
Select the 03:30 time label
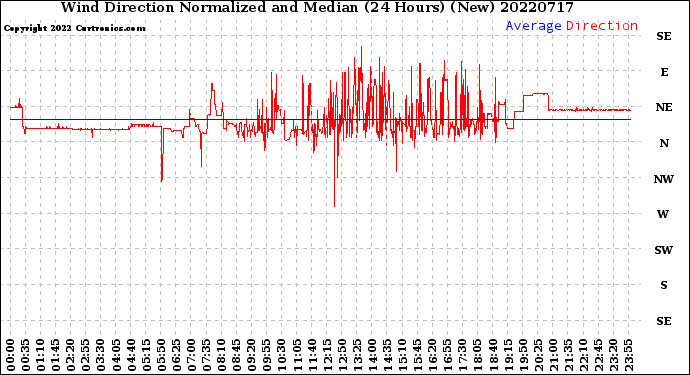pyautogui.click(x=101, y=355)
